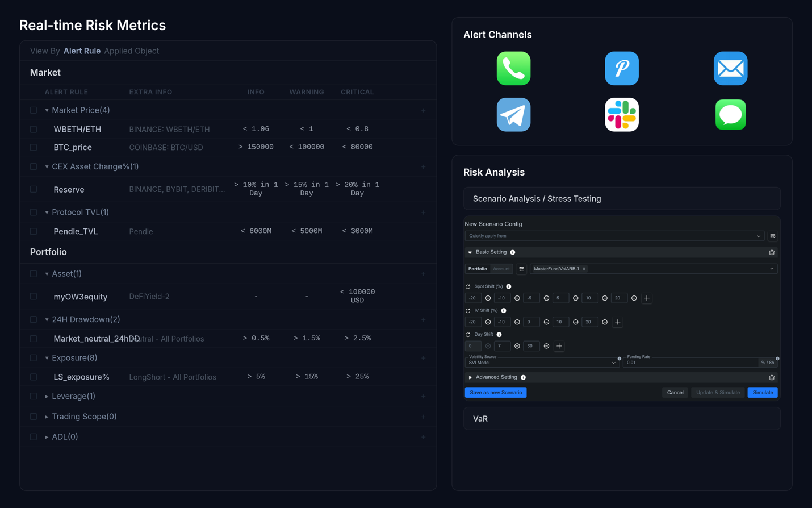Edit the Spot Shift -20 field
The image size is (812, 508).
click(x=473, y=298)
